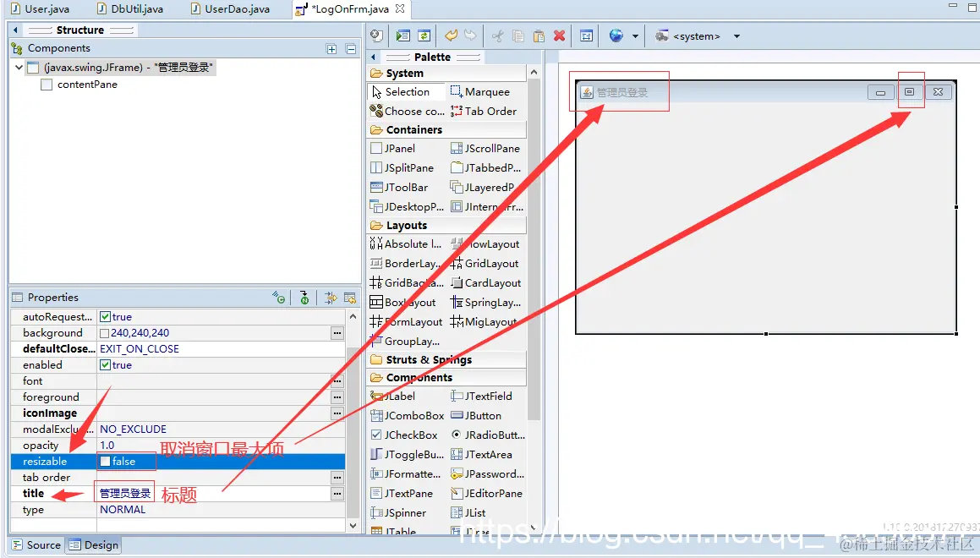Switch to the Source tab
The height and width of the screenshot is (558, 980).
(x=36, y=544)
